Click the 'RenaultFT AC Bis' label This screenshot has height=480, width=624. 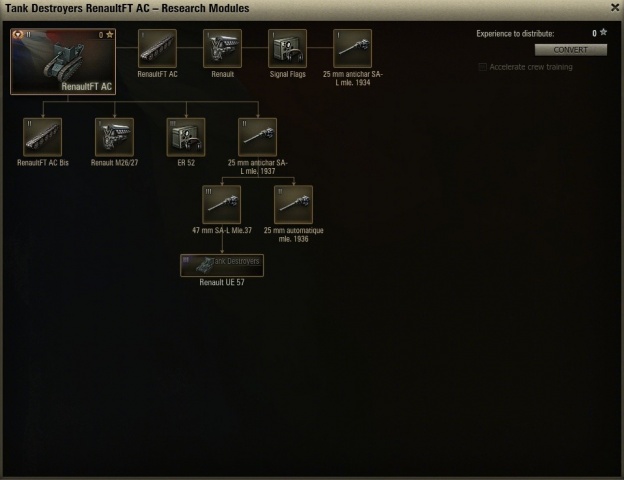(x=43, y=163)
